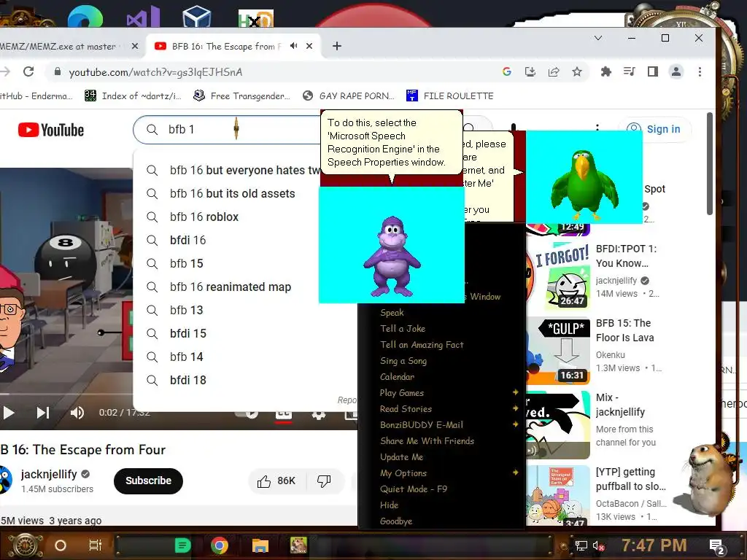Choose Speak in BonziBUDDY menu
Image resolution: width=747 pixels, height=560 pixels.
(x=392, y=313)
